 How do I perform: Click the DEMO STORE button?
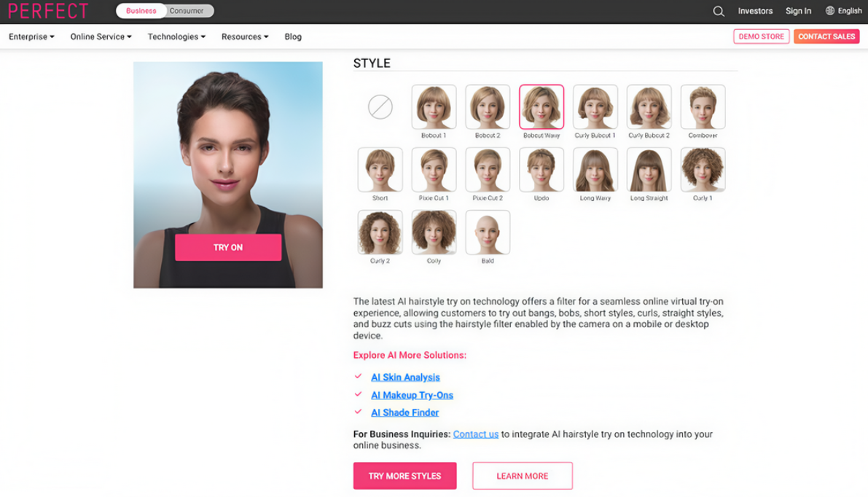coord(761,36)
